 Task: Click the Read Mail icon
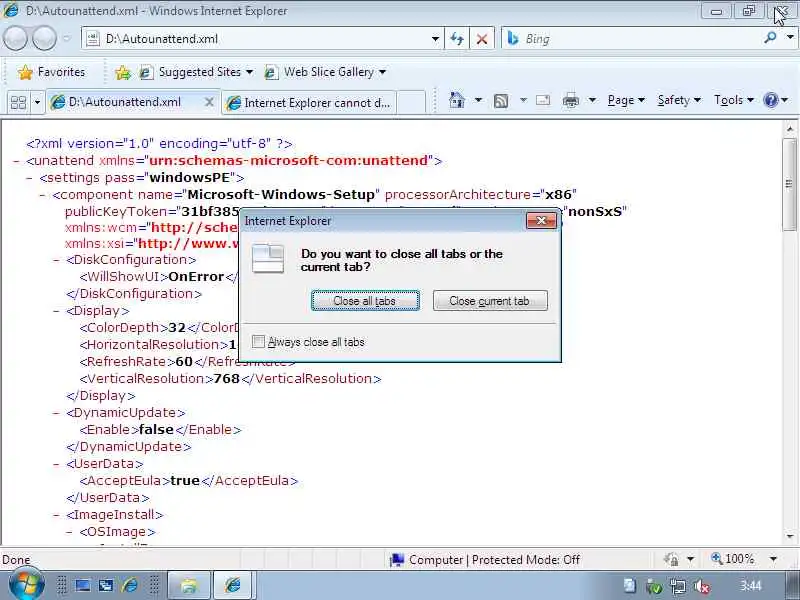pos(543,100)
